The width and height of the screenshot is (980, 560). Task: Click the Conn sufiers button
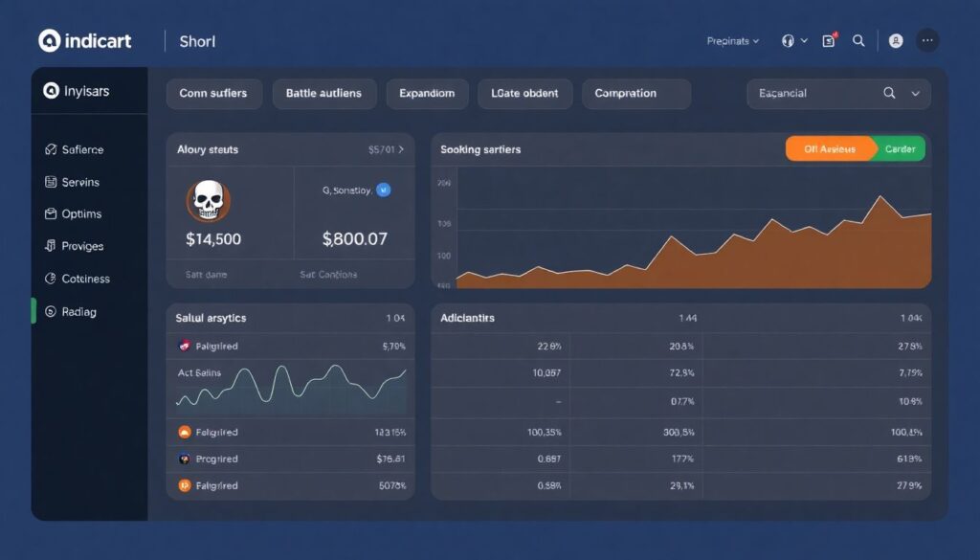212,94
